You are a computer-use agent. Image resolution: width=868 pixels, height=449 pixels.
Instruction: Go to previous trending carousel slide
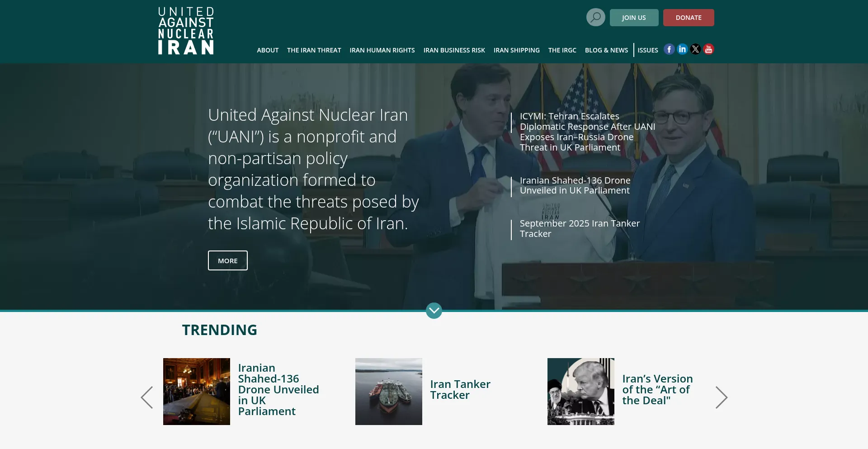click(x=147, y=397)
